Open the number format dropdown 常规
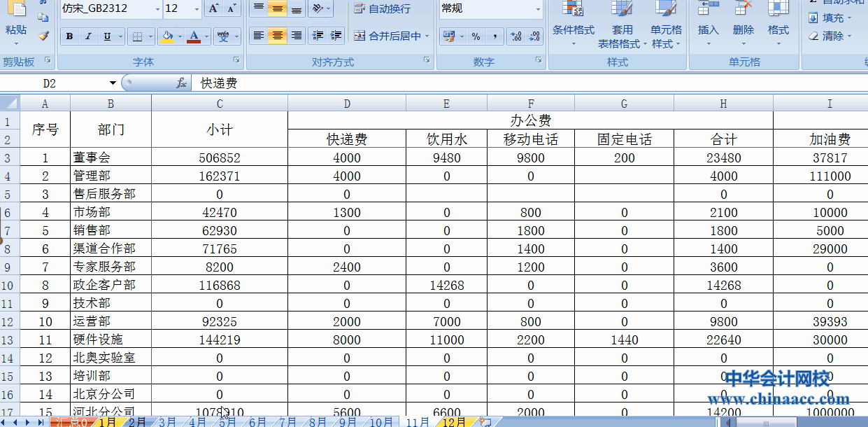This screenshot has height=427, width=868. point(538,9)
